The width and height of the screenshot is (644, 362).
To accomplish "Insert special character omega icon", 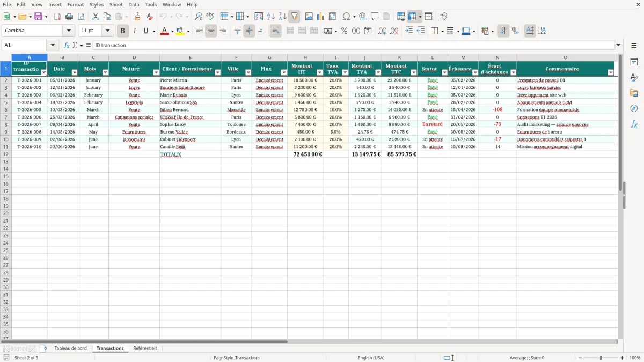I will click(347, 17).
